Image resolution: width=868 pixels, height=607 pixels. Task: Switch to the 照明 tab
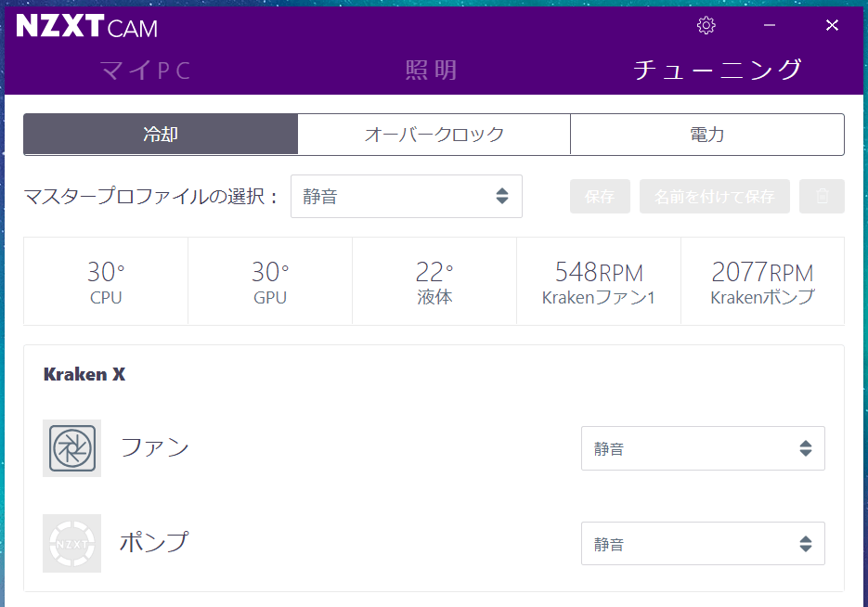coord(432,71)
